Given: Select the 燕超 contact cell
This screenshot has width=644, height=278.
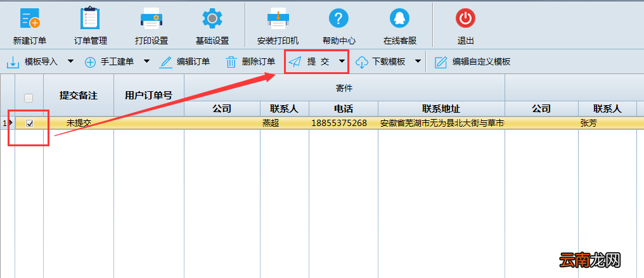Looking at the screenshot, I should (x=284, y=123).
